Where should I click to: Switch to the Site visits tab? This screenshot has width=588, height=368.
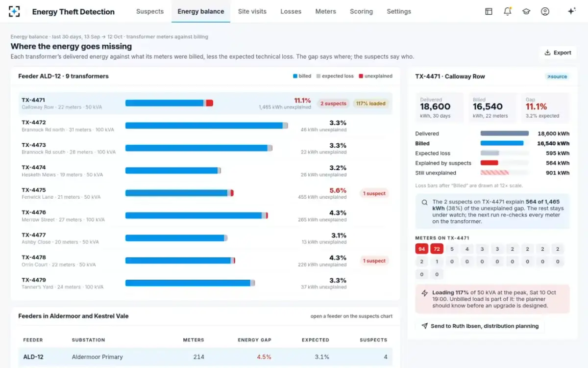pyautogui.click(x=252, y=11)
